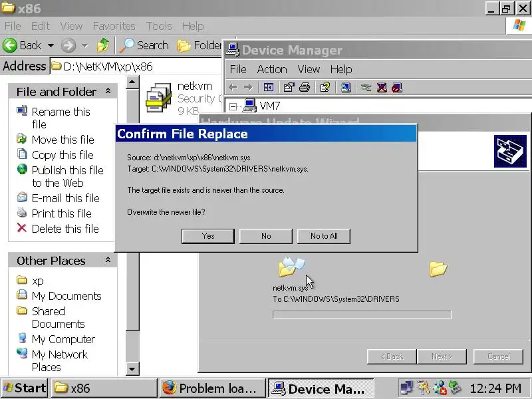Open Device Manager View menu

click(309, 69)
